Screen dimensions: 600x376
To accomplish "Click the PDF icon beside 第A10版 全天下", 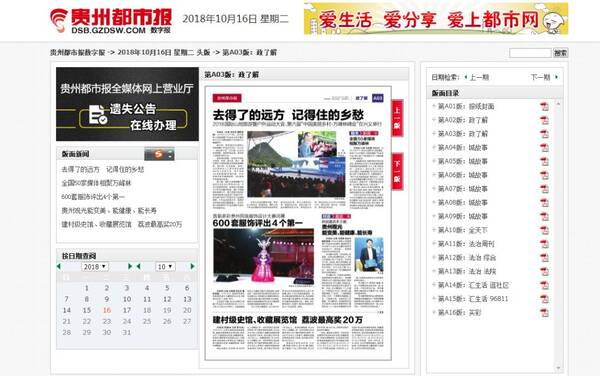I will (544, 231).
